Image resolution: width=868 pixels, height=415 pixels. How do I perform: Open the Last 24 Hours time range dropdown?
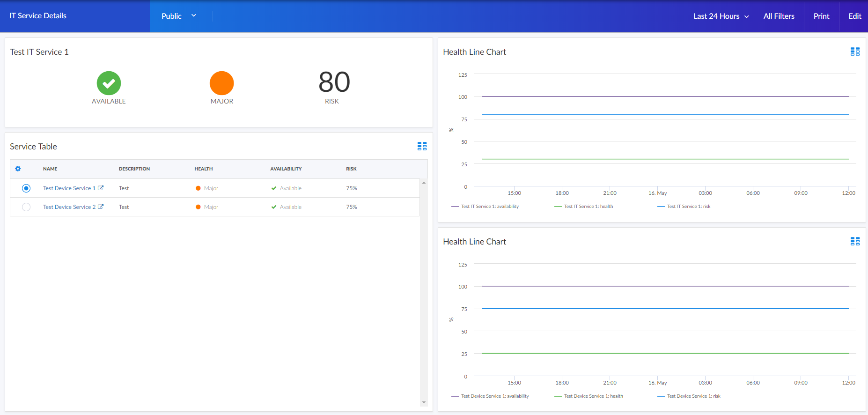721,16
